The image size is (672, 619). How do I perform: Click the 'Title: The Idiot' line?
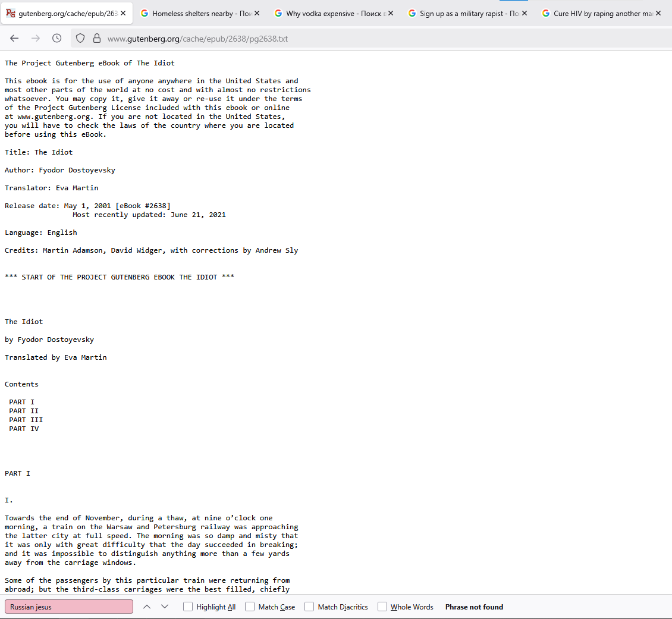point(39,152)
